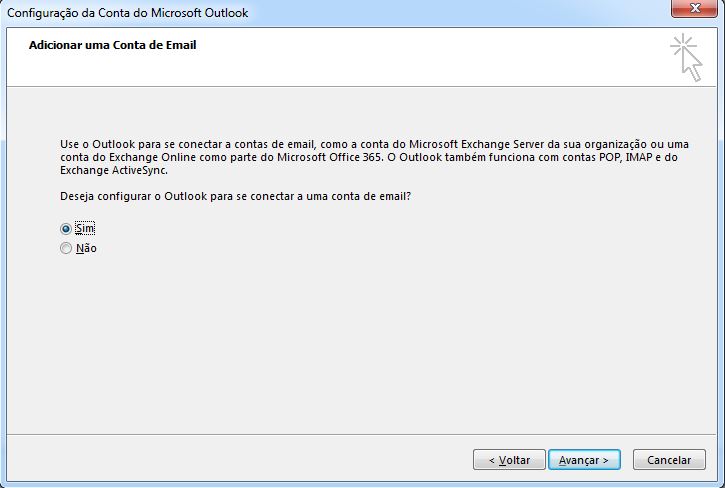The height and width of the screenshot is (488, 725).
Task: Click the empty gray area below the radio options
Action: 360,340
